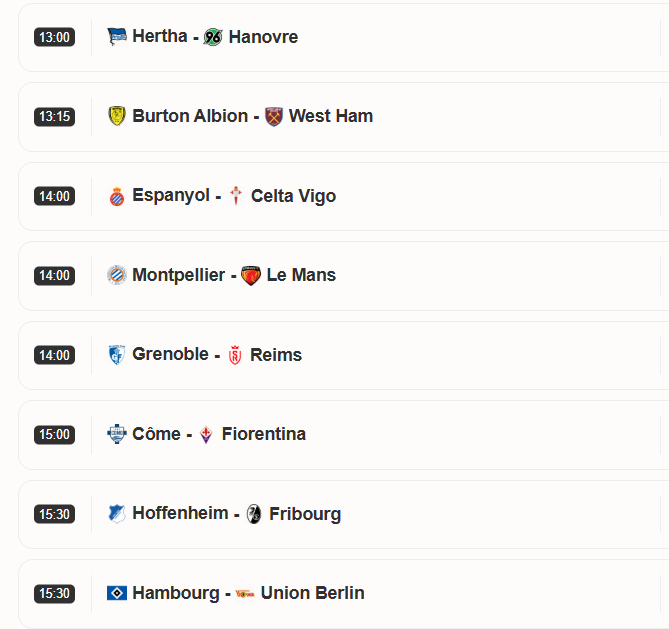Click the Union Berlin logo
Screen dimensions: 669x629
tap(245, 593)
